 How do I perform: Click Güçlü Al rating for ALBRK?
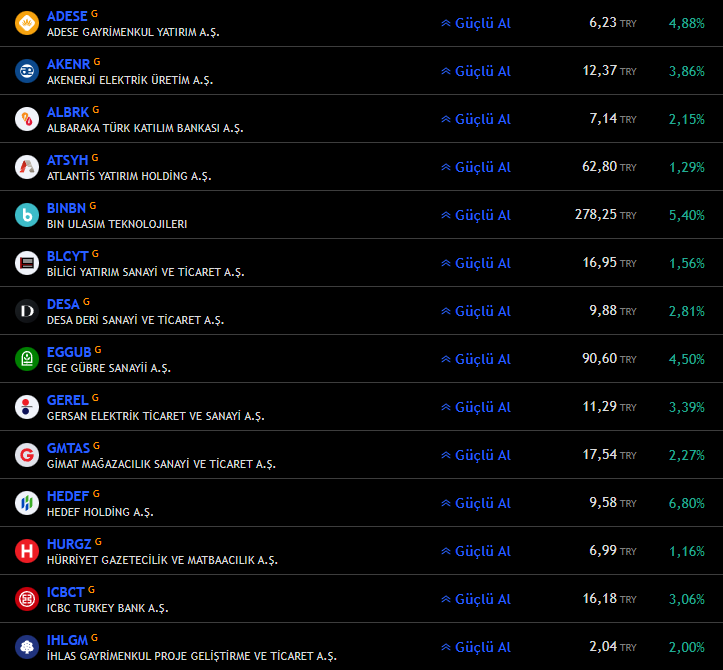coord(476,119)
